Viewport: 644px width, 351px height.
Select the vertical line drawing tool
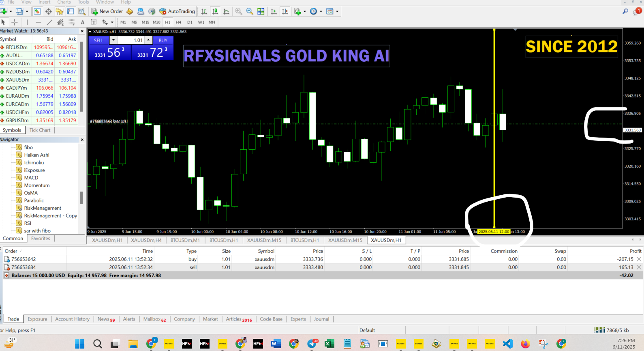27,22
